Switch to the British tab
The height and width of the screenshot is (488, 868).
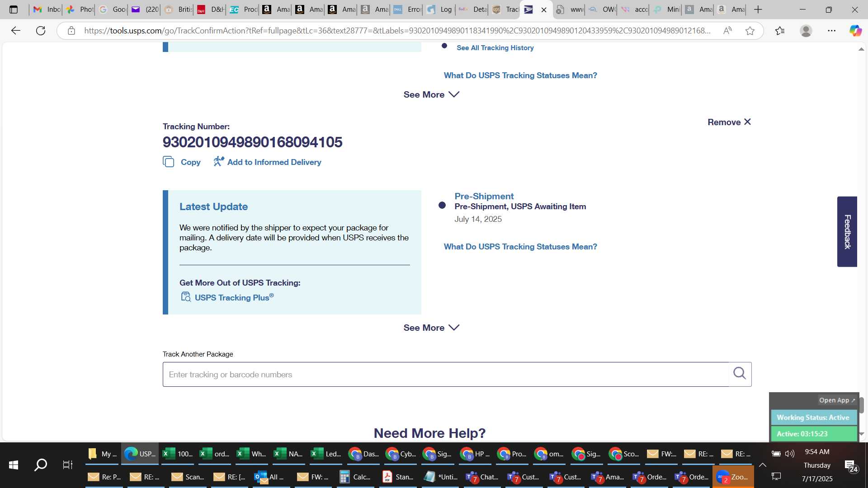coord(178,9)
